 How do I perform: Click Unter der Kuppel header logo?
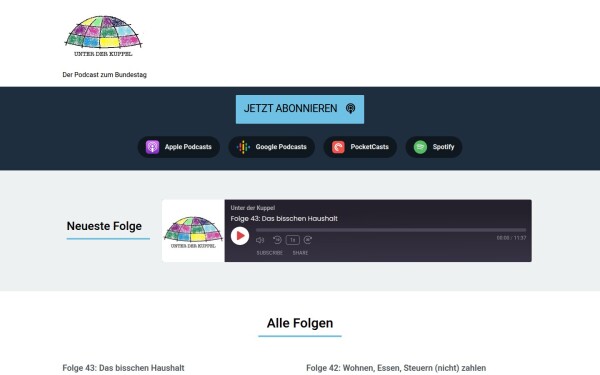point(103,36)
